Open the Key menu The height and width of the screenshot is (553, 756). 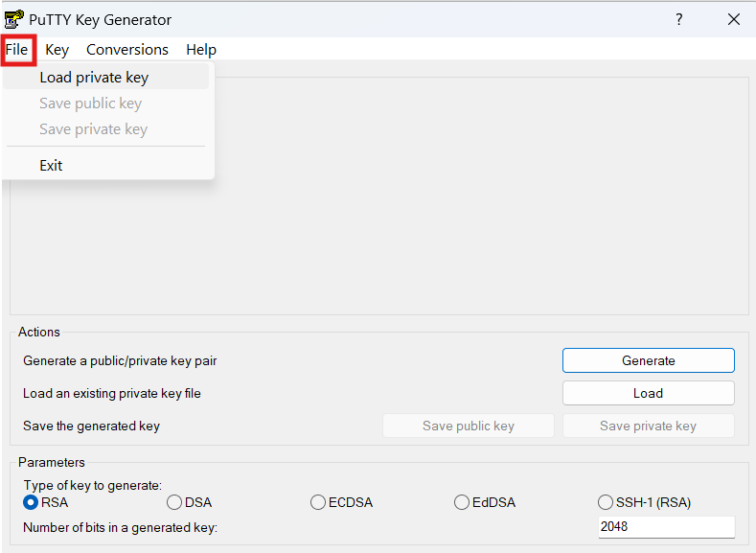(57, 50)
